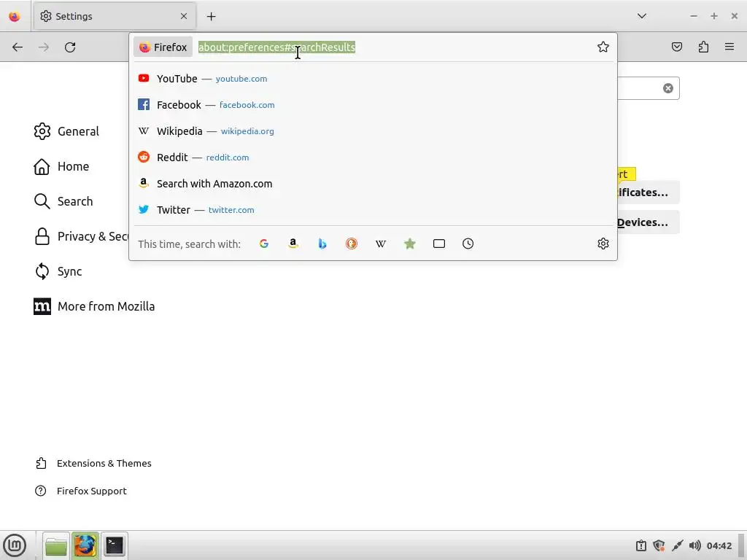Image resolution: width=747 pixels, height=560 pixels.
Task: Open the terminal from taskbar
Action: (x=115, y=545)
